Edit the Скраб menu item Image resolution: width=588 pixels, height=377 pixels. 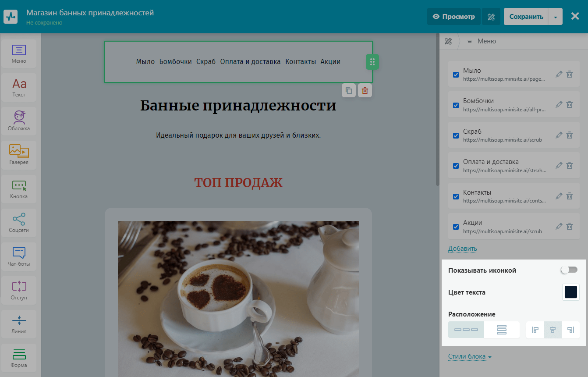[x=559, y=135]
